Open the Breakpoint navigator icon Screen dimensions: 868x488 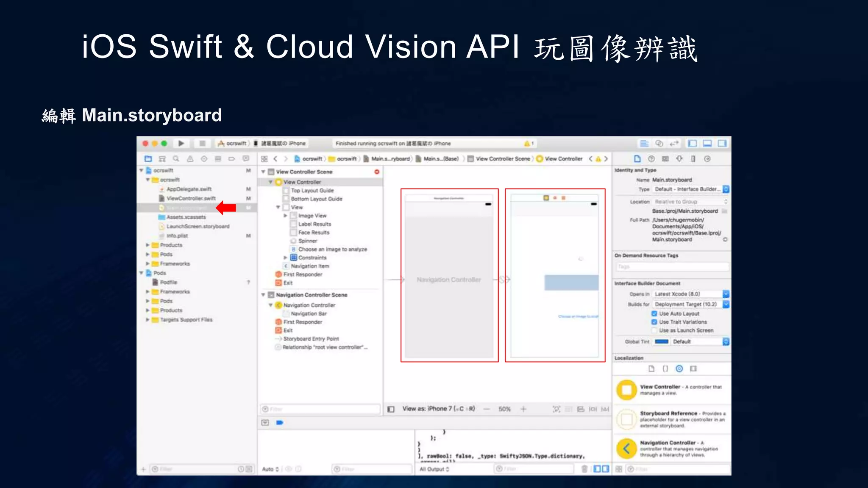[x=231, y=159]
